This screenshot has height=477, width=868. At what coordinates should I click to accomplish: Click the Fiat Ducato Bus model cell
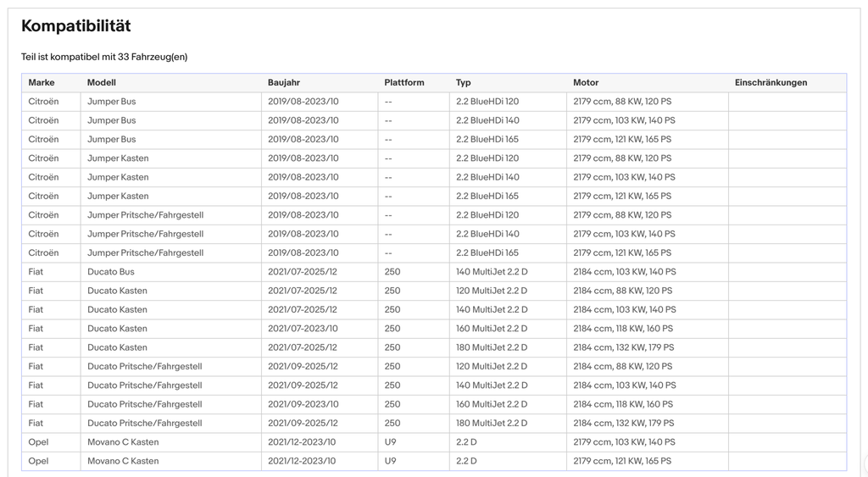171,272
